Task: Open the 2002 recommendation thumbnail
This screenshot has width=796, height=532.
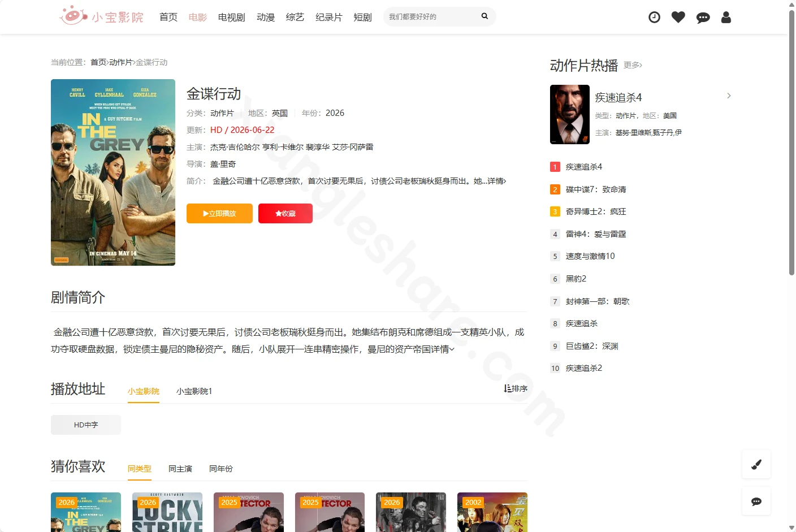Action: [492, 512]
